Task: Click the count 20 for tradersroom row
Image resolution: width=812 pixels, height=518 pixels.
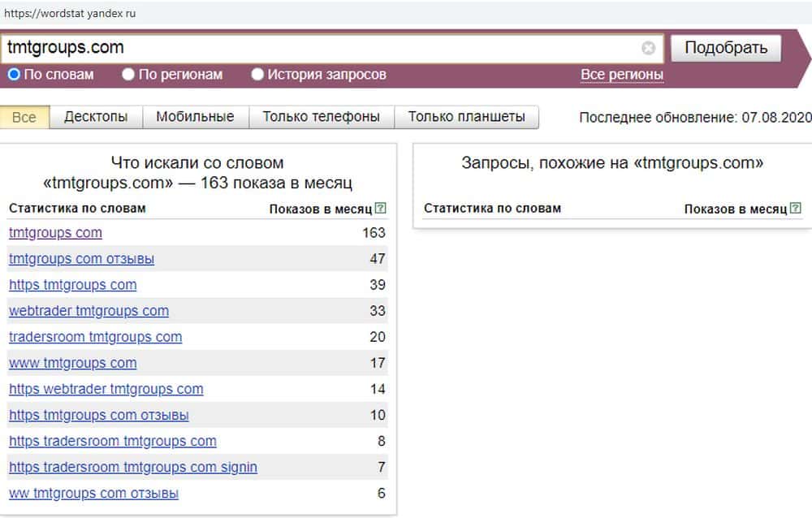Action: tap(378, 337)
